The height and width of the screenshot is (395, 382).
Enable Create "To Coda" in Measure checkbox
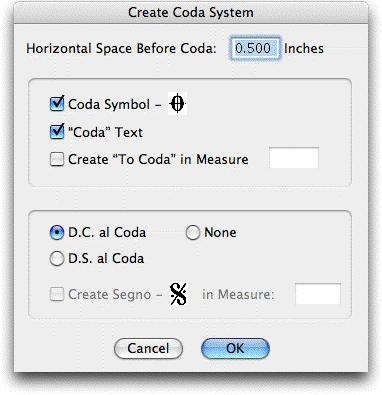57,159
